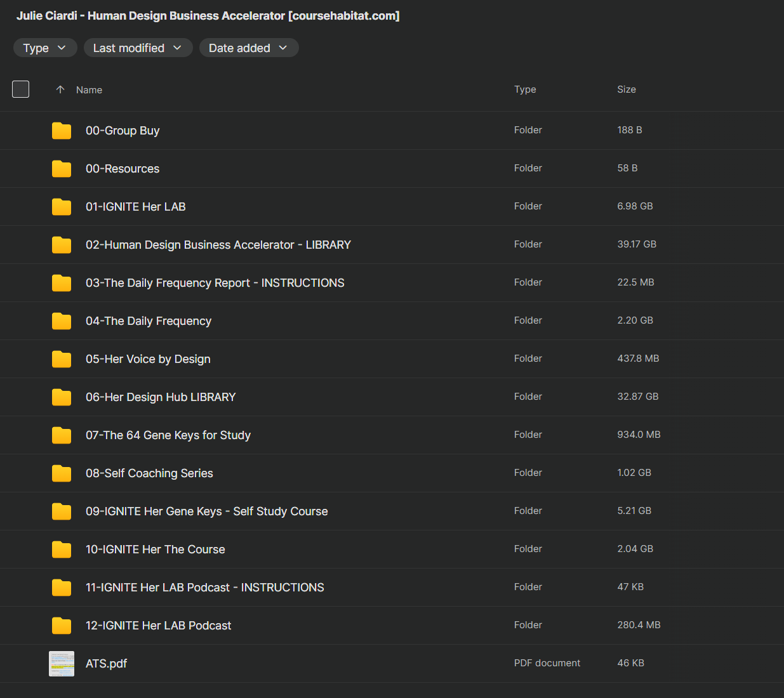Select 12-IGNITE Her LAB Podcast name

[x=159, y=626]
